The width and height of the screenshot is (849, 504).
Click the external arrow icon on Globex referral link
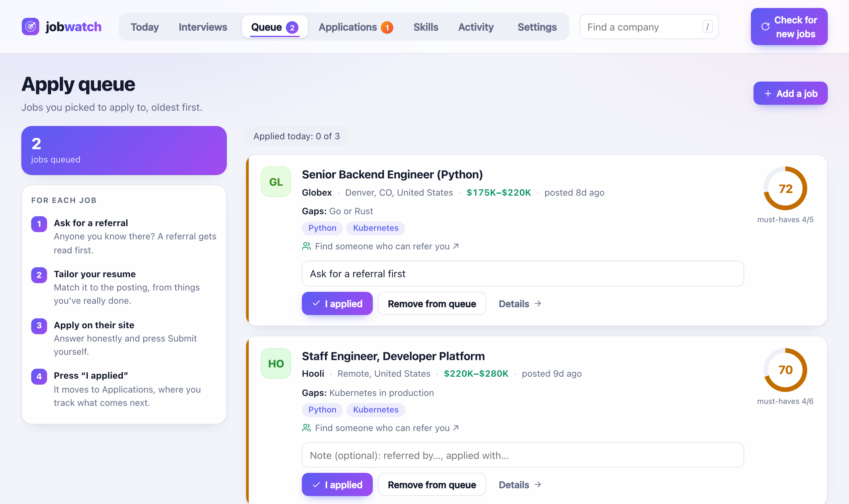click(x=456, y=246)
